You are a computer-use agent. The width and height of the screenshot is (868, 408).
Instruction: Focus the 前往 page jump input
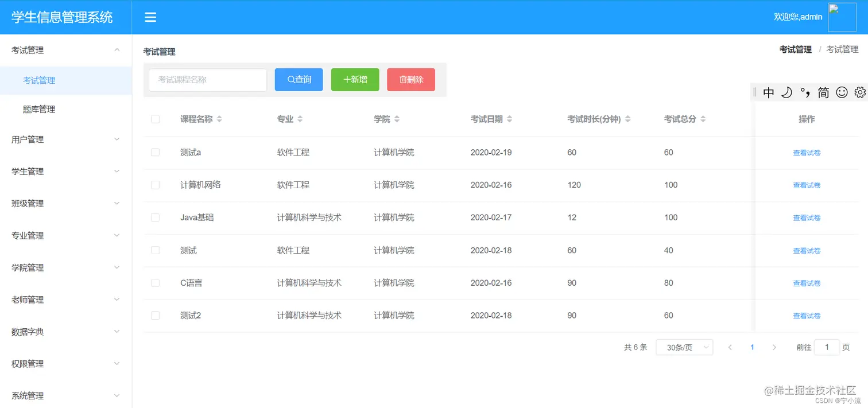click(827, 347)
